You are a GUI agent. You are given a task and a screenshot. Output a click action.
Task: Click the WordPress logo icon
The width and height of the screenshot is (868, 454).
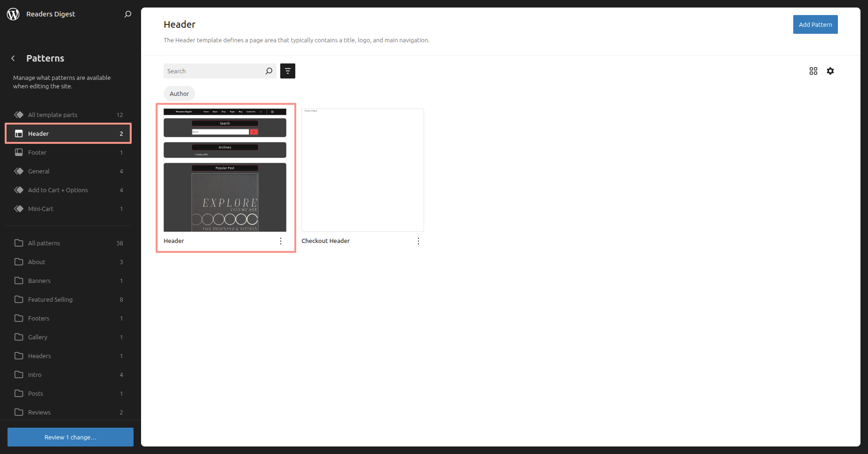click(x=13, y=14)
